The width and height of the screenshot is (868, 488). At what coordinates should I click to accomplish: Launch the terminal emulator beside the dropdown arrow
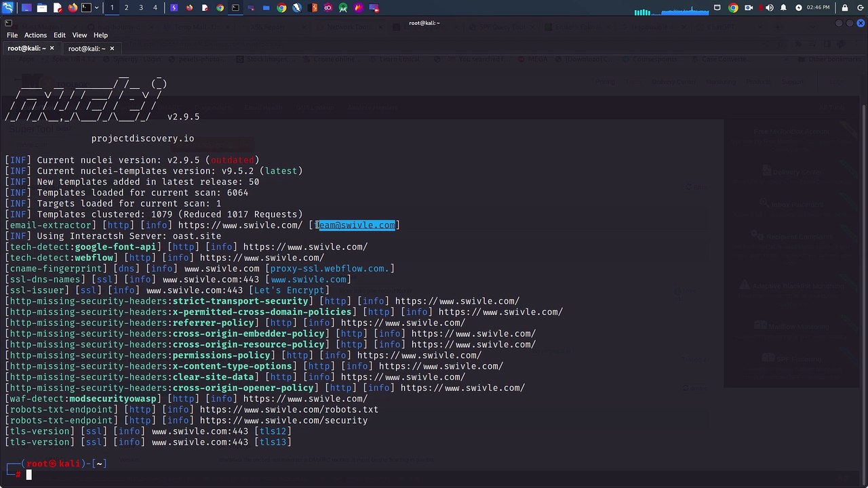(x=86, y=8)
